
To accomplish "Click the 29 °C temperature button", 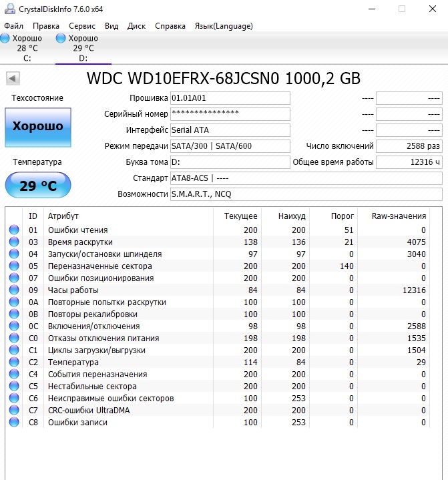I will 38,185.
